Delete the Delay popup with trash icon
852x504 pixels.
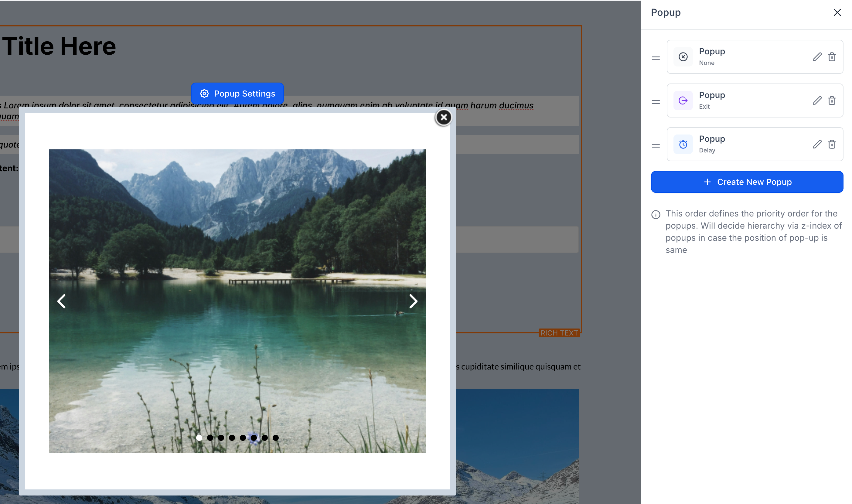(x=832, y=144)
